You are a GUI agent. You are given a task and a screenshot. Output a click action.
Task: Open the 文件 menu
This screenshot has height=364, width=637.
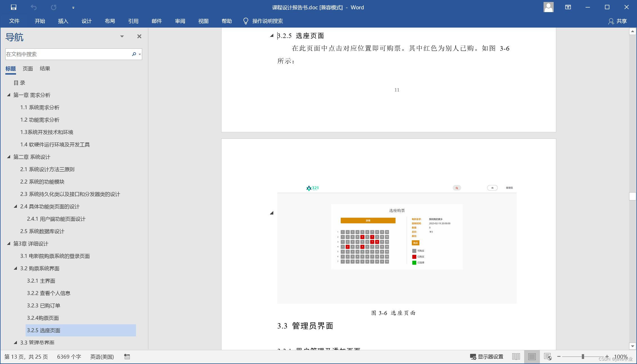pyautogui.click(x=14, y=21)
